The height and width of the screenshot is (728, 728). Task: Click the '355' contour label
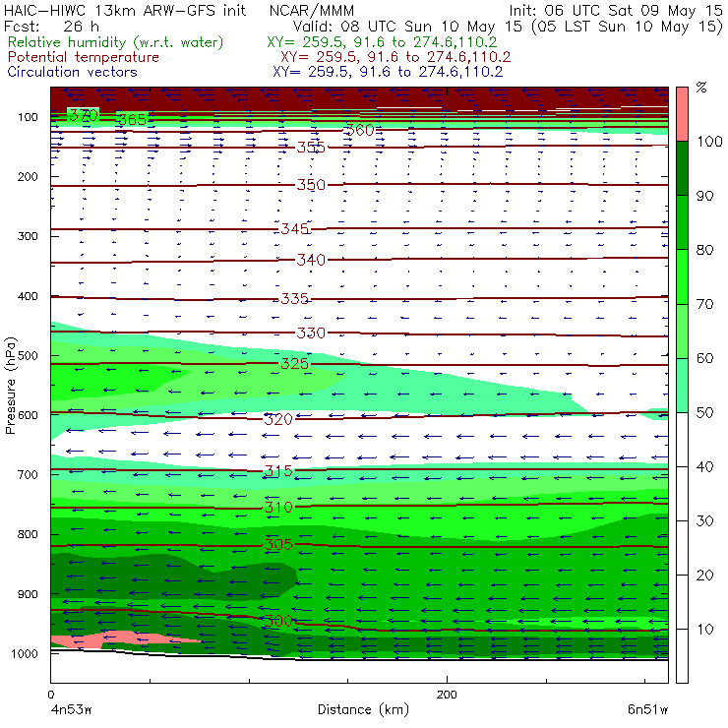coord(311,148)
